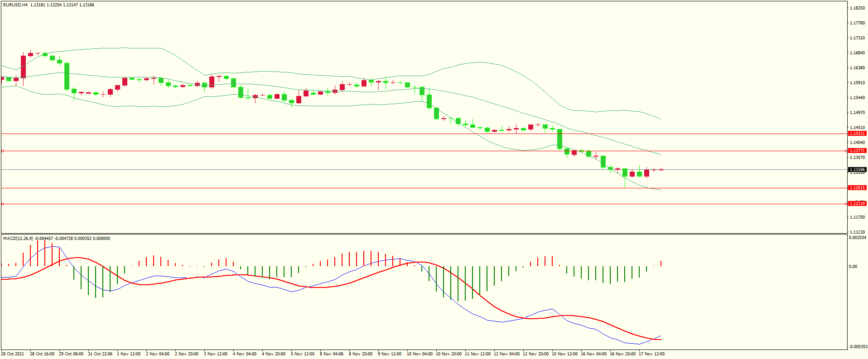Click the 2 Nov 04:00 time label
The height and width of the screenshot is (359, 868).
point(158,354)
